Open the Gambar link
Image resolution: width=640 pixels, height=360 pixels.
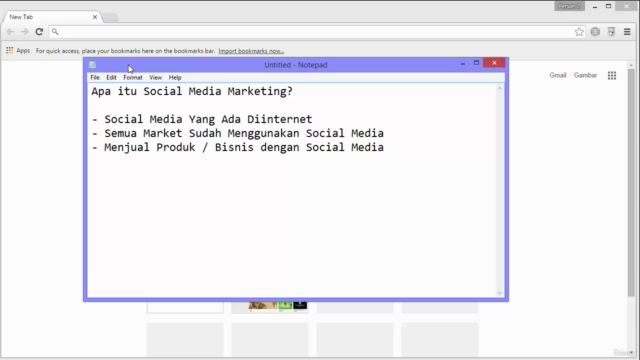pos(585,76)
